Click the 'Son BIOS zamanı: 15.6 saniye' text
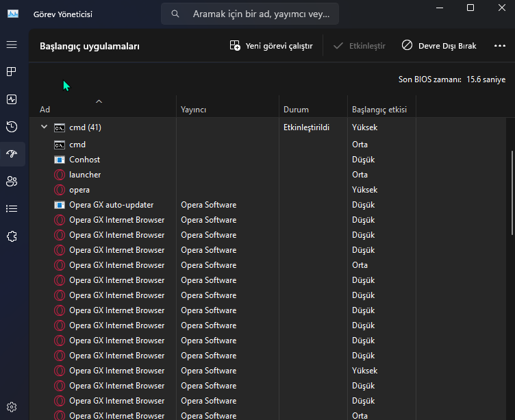The height and width of the screenshot is (420, 515). point(452,79)
